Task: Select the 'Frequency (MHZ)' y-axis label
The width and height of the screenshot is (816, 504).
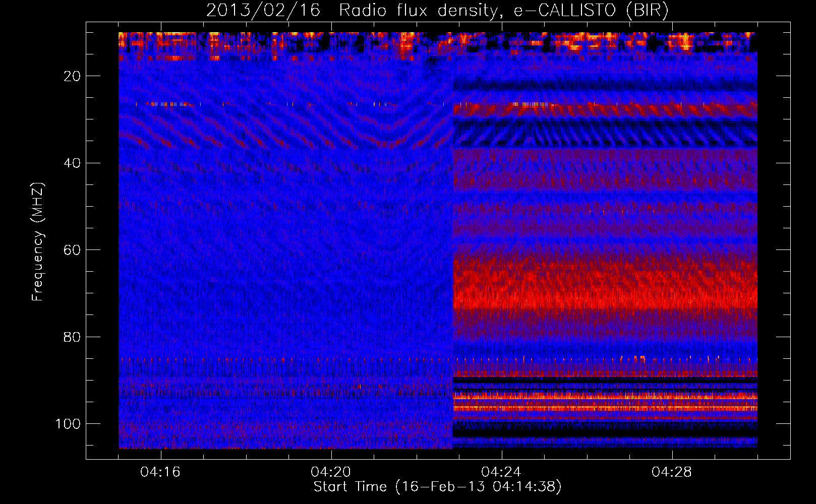Action: 38,241
